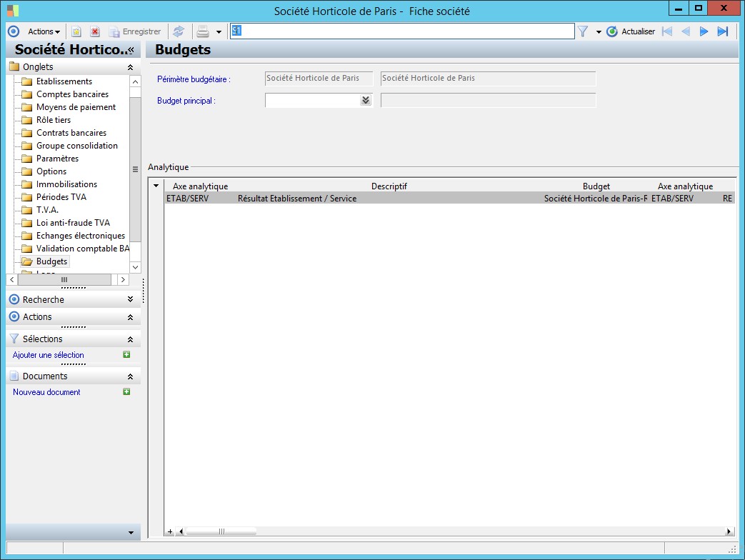Image resolution: width=745 pixels, height=560 pixels.
Task: Click the tree horizontal scroll left arrow
Action: pos(12,280)
